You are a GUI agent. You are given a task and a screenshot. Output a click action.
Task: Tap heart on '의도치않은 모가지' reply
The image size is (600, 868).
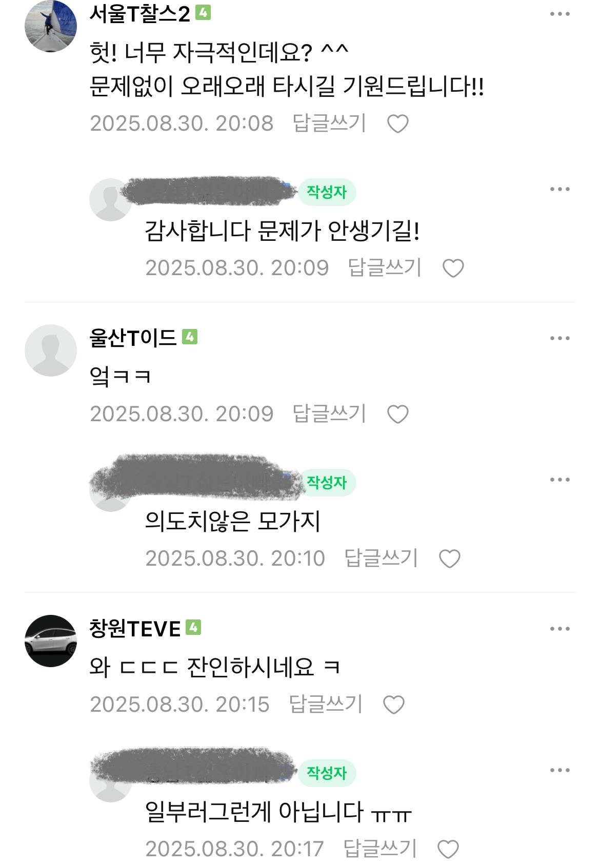(x=450, y=559)
